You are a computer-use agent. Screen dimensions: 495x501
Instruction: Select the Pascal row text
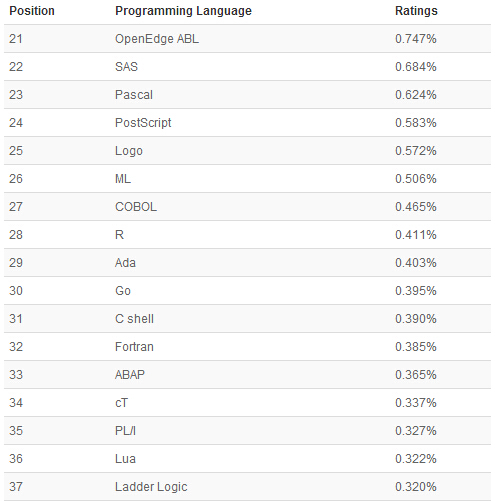coord(134,95)
